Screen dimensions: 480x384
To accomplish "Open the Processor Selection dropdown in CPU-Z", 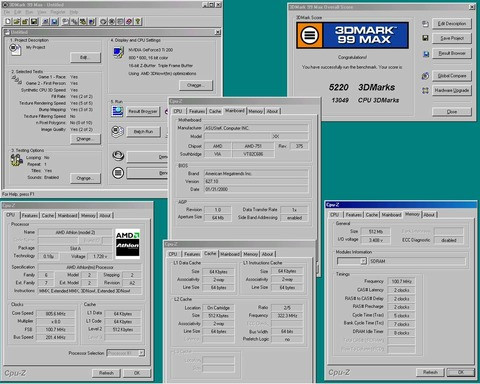I will [x=141, y=353].
